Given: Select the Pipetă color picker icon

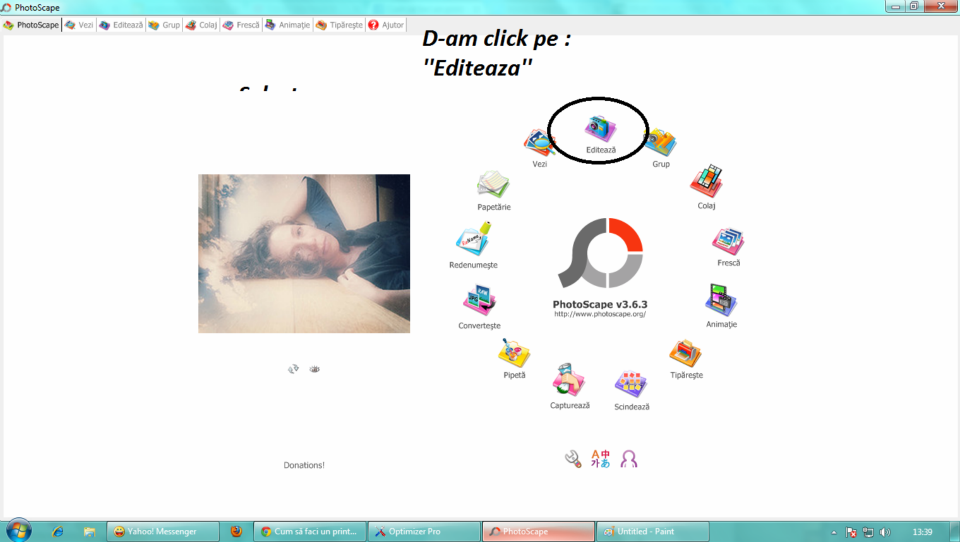Looking at the screenshot, I should (514, 353).
